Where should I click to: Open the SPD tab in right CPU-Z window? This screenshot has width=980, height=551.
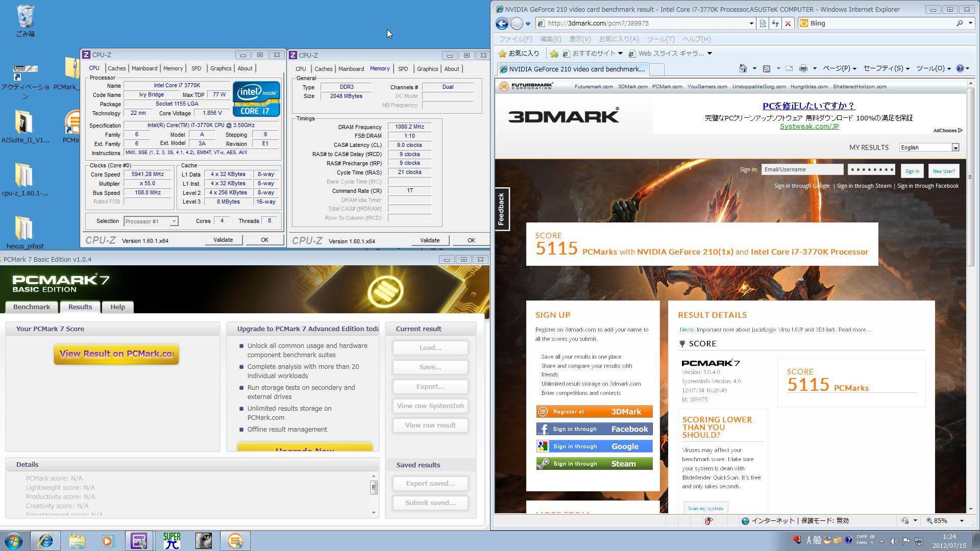(x=403, y=69)
